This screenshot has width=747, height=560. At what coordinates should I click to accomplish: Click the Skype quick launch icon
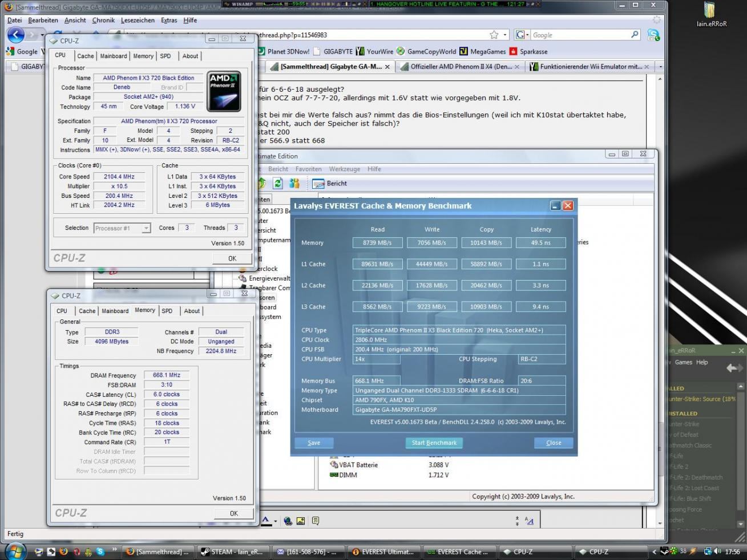pyautogui.click(x=100, y=551)
